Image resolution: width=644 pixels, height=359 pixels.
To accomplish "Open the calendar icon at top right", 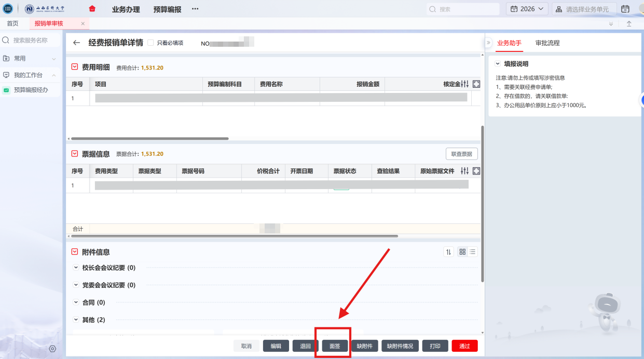I will point(625,9).
